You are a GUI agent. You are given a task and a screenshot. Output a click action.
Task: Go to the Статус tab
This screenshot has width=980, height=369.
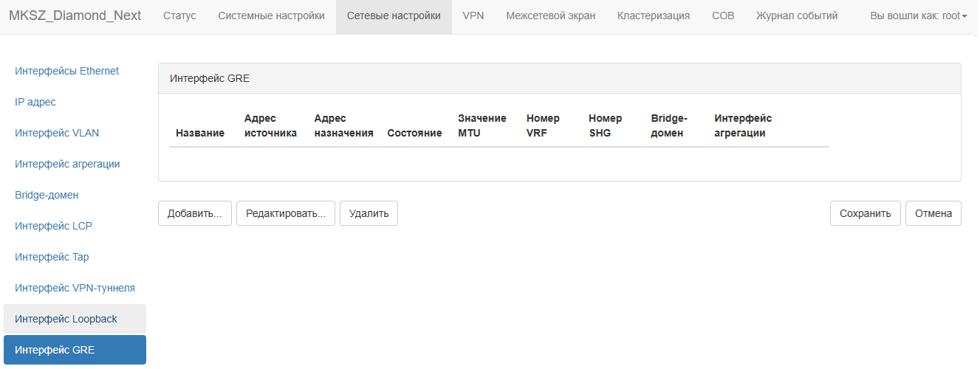[x=179, y=15]
